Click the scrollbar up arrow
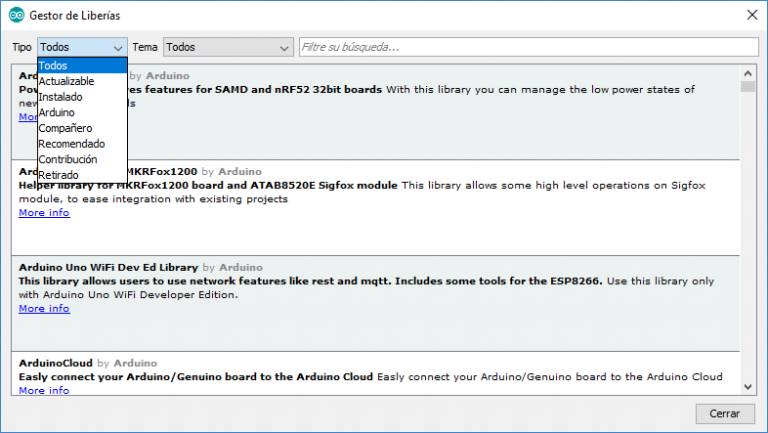768x433 pixels. pos(747,73)
